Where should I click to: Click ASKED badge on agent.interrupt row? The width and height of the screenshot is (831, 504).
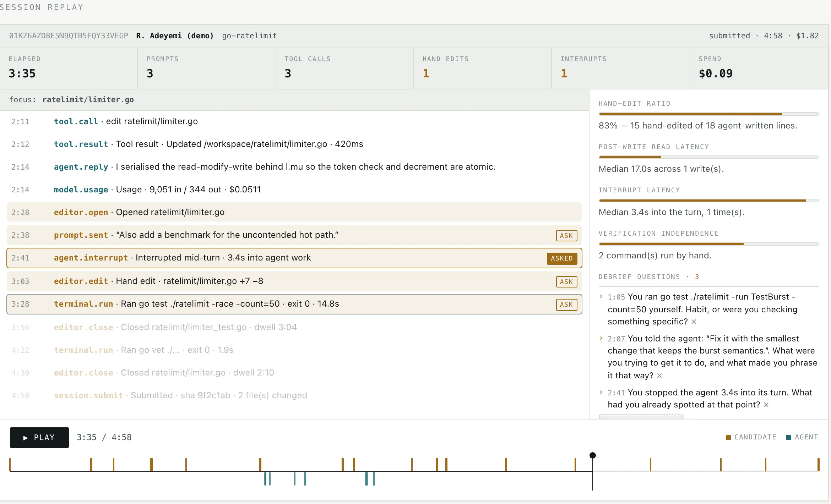562,258
